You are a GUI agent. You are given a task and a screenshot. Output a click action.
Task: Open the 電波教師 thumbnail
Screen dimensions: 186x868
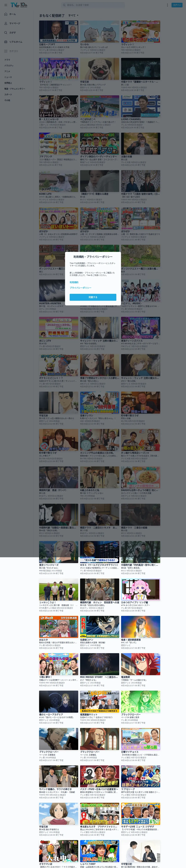click(x=140, y=664)
